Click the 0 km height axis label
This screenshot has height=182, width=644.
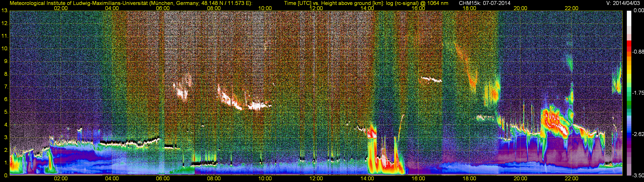tap(6, 176)
